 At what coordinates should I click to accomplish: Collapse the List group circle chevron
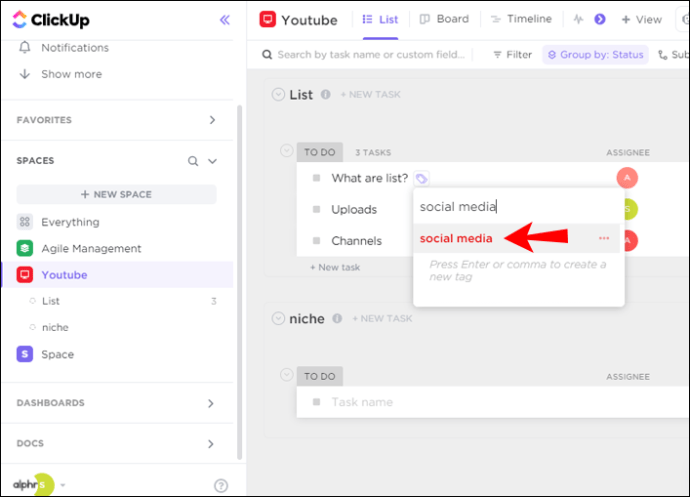tap(278, 94)
